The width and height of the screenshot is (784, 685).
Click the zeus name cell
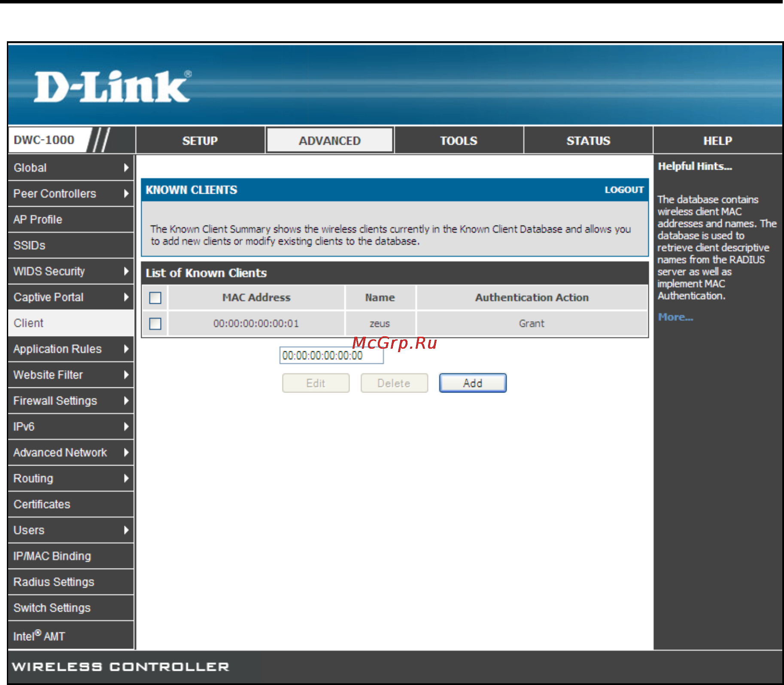(x=380, y=323)
